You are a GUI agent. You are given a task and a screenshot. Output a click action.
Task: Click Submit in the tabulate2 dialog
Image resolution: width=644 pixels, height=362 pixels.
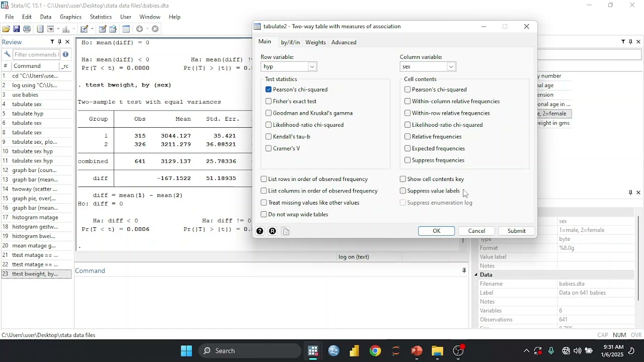(517, 231)
